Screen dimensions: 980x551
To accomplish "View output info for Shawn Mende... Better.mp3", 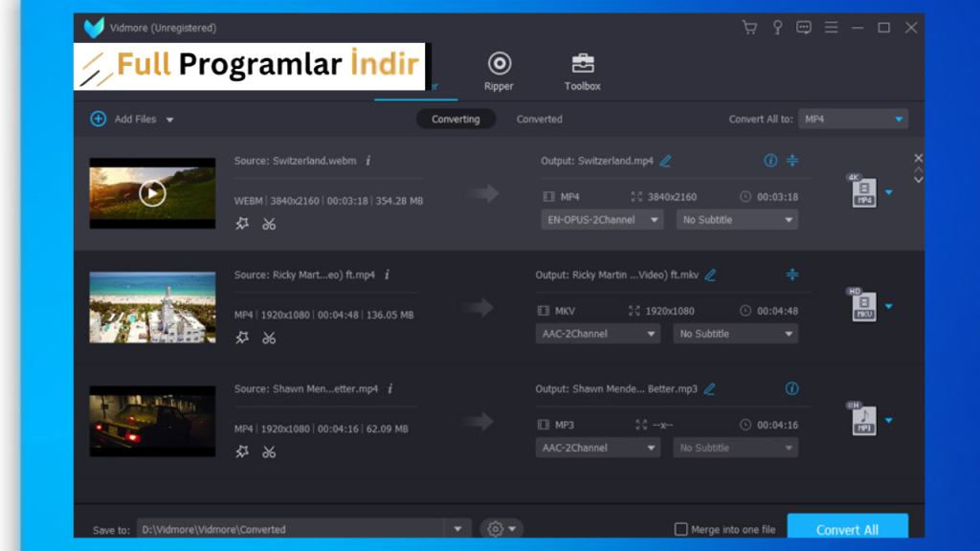I will coord(791,388).
